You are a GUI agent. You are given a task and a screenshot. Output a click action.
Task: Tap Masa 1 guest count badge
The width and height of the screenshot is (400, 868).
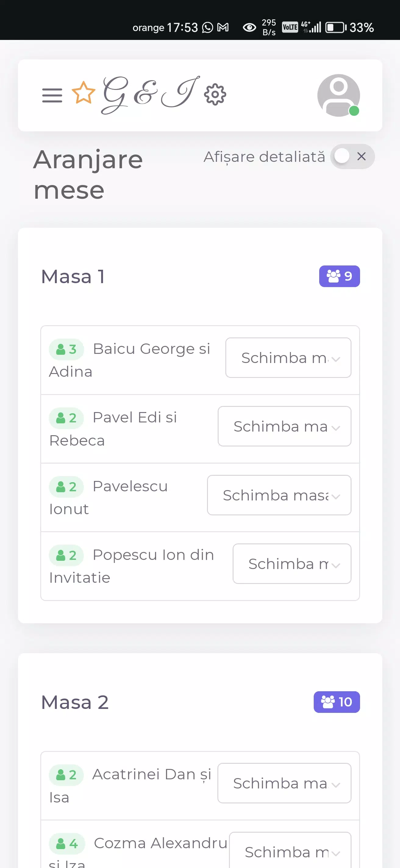(x=339, y=276)
